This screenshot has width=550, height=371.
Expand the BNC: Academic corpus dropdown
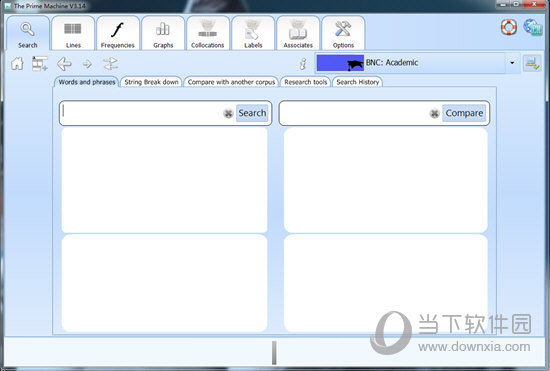click(x=512, y=63)
